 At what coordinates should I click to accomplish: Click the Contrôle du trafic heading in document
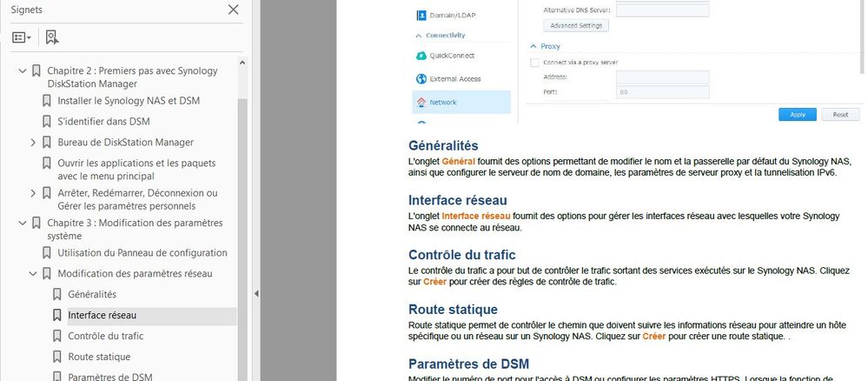(462, 255)
